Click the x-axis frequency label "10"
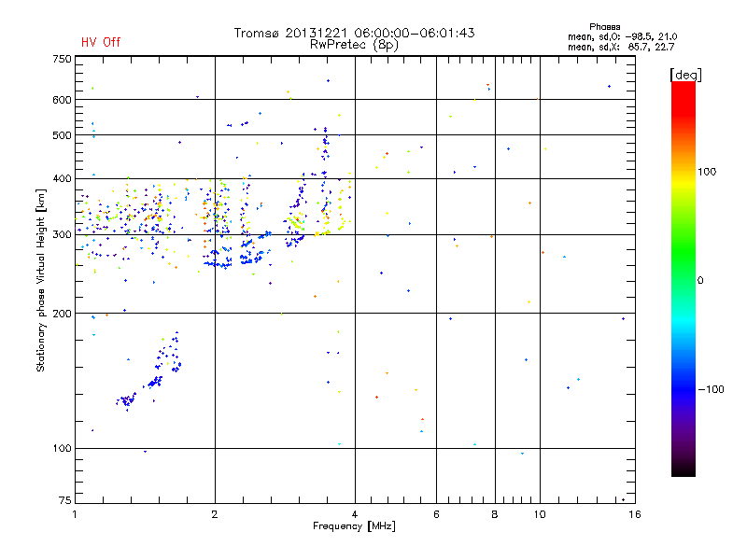This screenshot has width=747, height=560. click(x=540, y=514)
